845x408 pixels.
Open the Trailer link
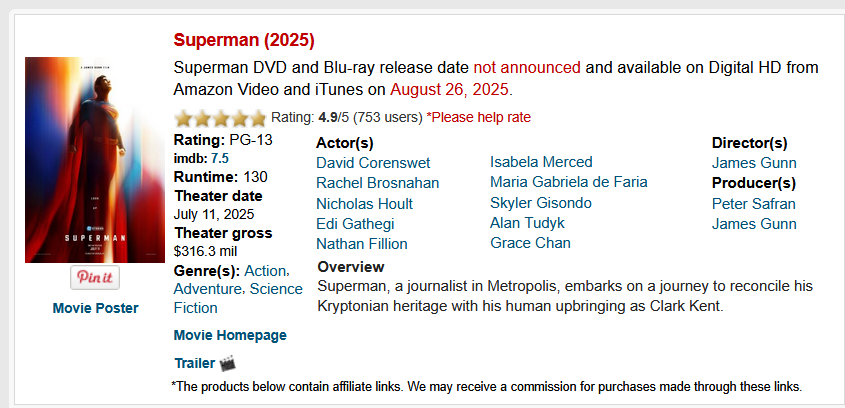point(195,363)
